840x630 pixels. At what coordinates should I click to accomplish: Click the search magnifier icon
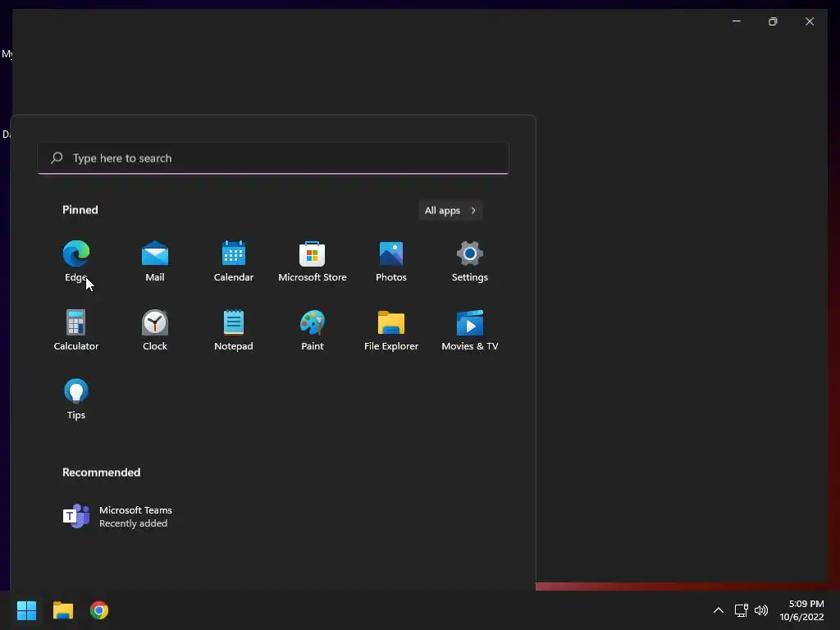pos(57,157)
